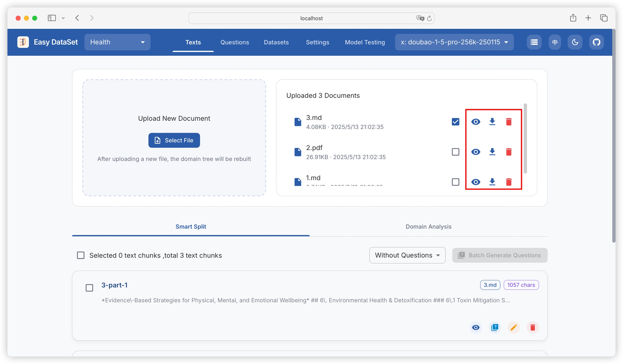Open the GitHub repository icon

596,42
